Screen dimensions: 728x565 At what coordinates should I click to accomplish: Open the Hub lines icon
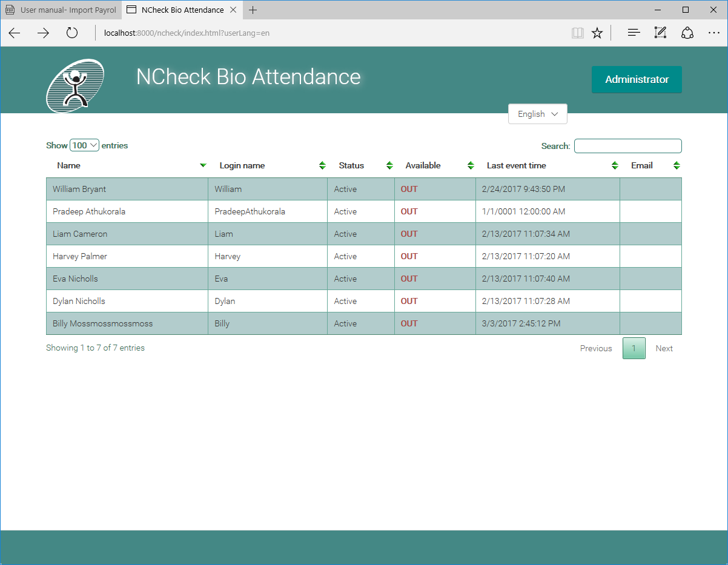(x=634, y=33)
